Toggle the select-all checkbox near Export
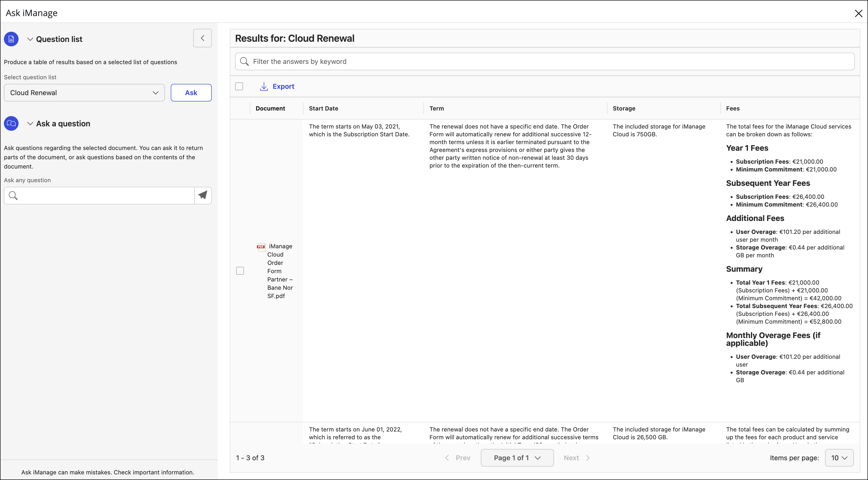The height and width of the screenshot is (480, 868). 239,87
